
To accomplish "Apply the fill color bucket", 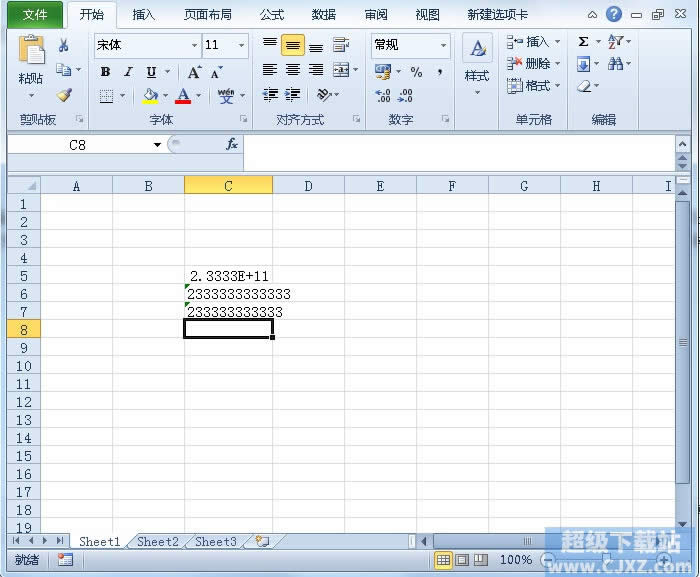I will [x=150, y=96].
